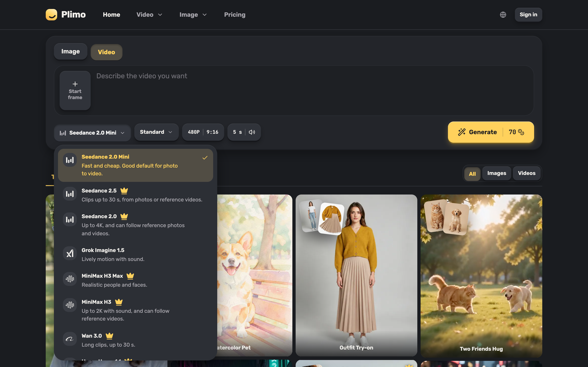The width and height of the screenshot is (588, 367).
Task: Open the Pricing page
Action: [235, 14]
